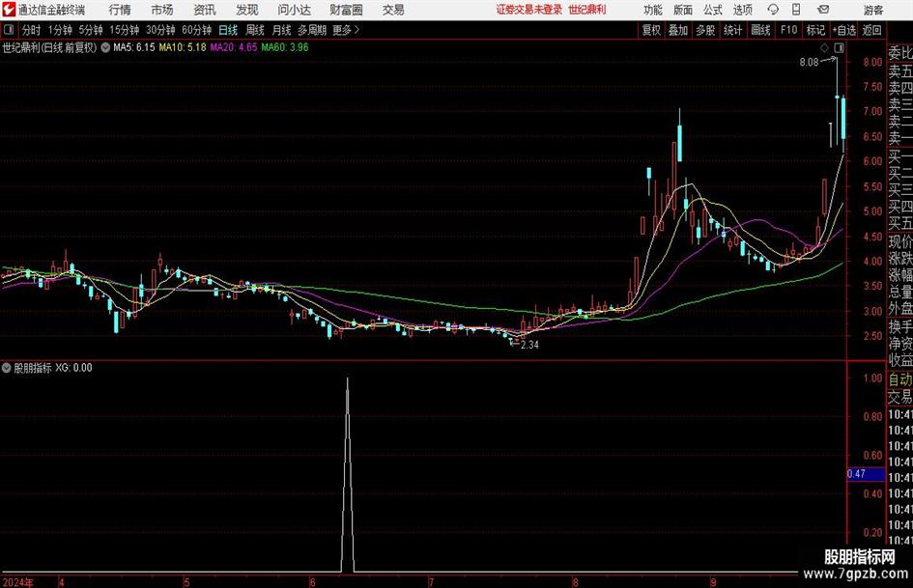Open the 公式 menu
913x588 pixels.
(x=713, y=10)
